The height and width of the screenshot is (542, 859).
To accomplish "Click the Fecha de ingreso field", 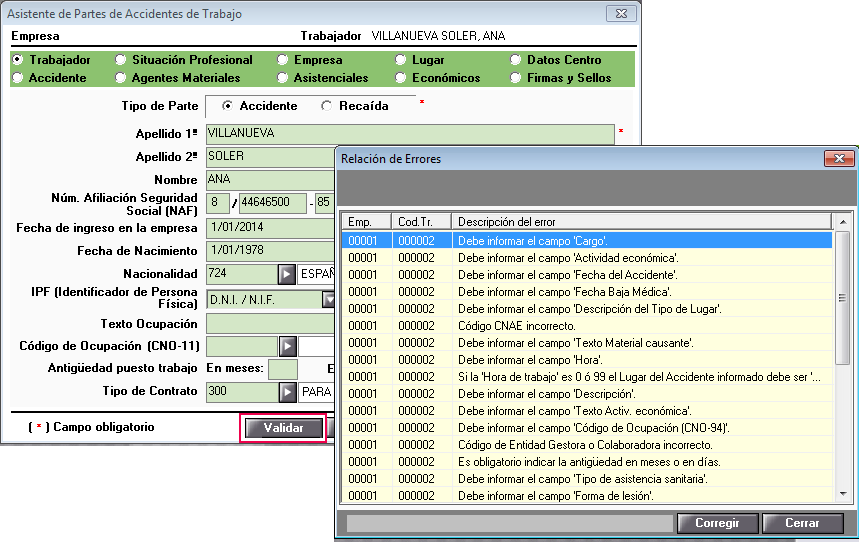I will [x=270, y=228].
